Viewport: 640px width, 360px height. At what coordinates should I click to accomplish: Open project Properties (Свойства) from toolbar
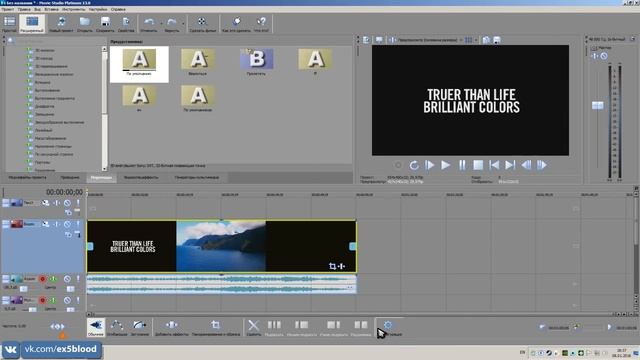coord(126,24)
